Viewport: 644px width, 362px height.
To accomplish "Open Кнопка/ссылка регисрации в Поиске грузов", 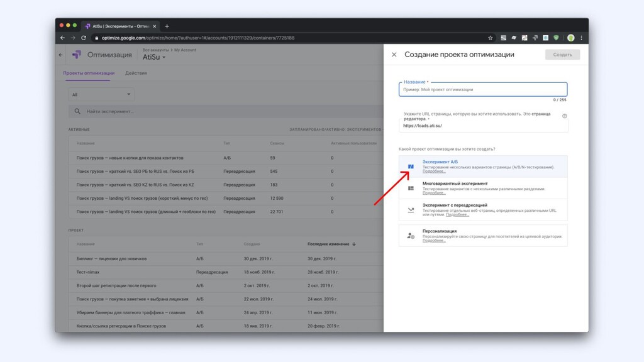I will click(x=121, y=326).
